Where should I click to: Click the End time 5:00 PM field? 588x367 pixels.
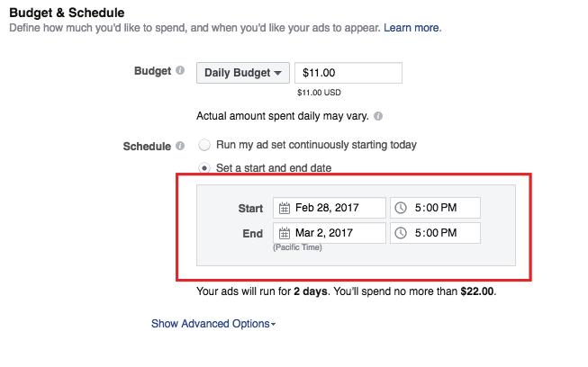pyautogui.click(x=443, y=233)
